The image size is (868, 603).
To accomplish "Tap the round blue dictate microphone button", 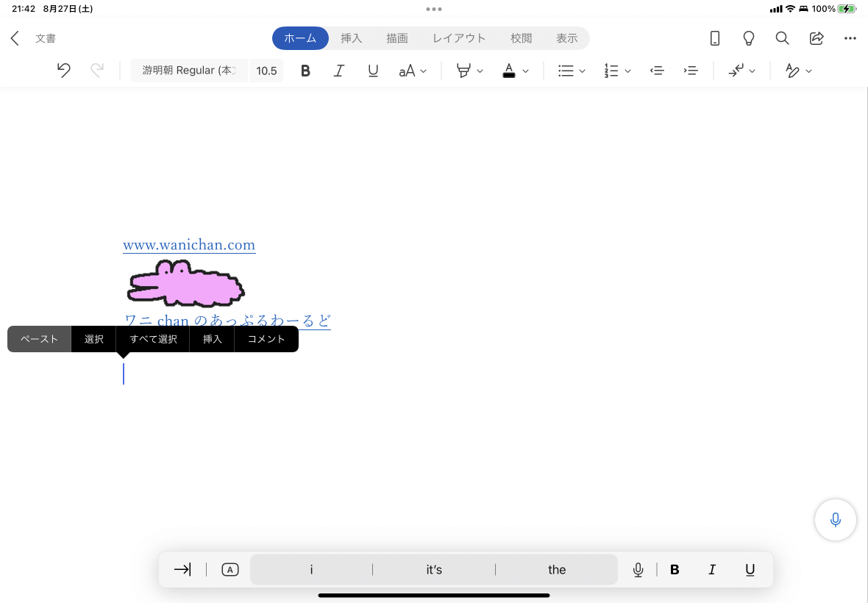I will tap(836, 519).
